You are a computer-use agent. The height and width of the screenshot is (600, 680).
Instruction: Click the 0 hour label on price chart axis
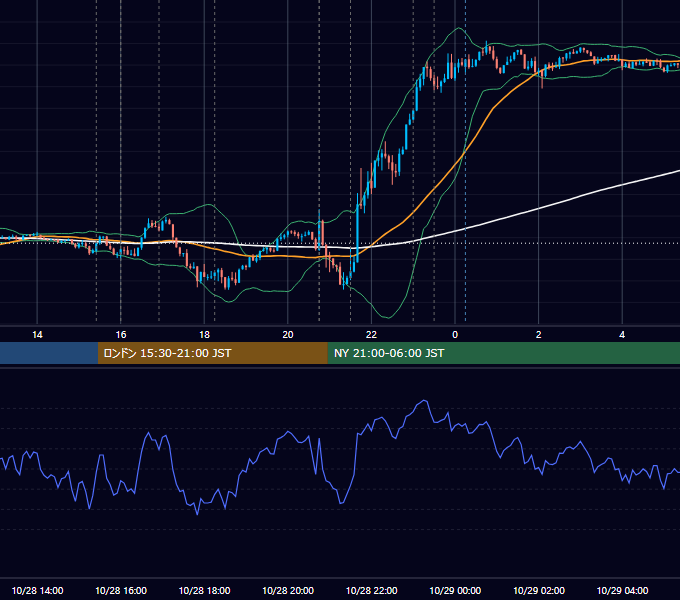(455, 335)
